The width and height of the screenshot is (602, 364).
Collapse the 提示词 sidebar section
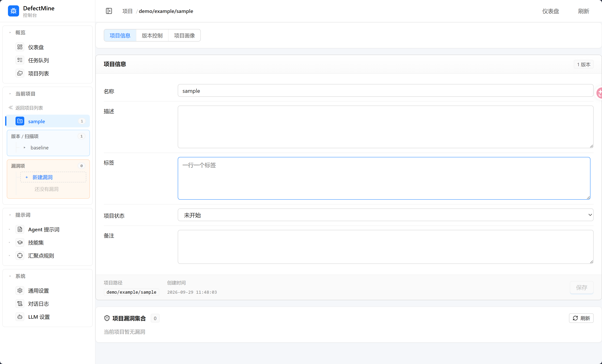coord(10,215)
